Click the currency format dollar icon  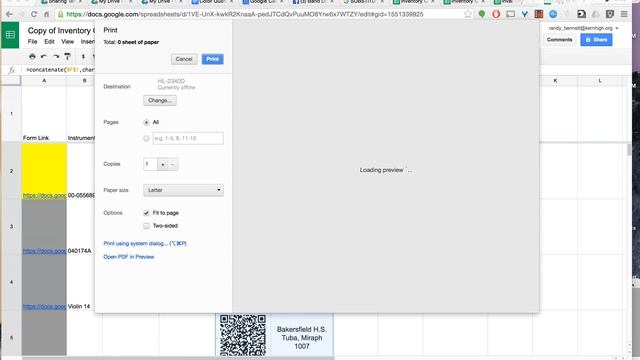click(83, 56)
